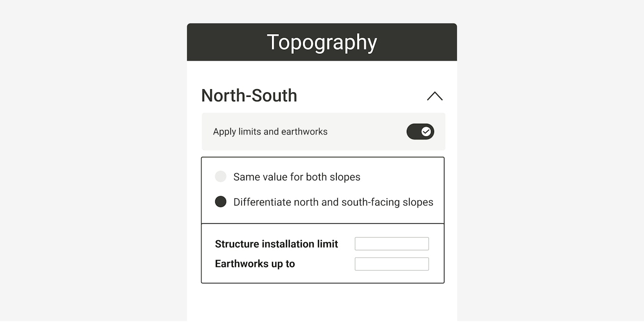The image size is (644, 322).
Task: Select the Same value for both slopes radio
Action: coord(221,177)
